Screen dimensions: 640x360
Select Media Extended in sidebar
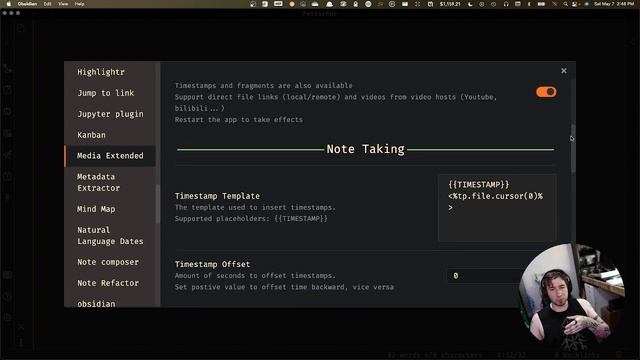110,156
